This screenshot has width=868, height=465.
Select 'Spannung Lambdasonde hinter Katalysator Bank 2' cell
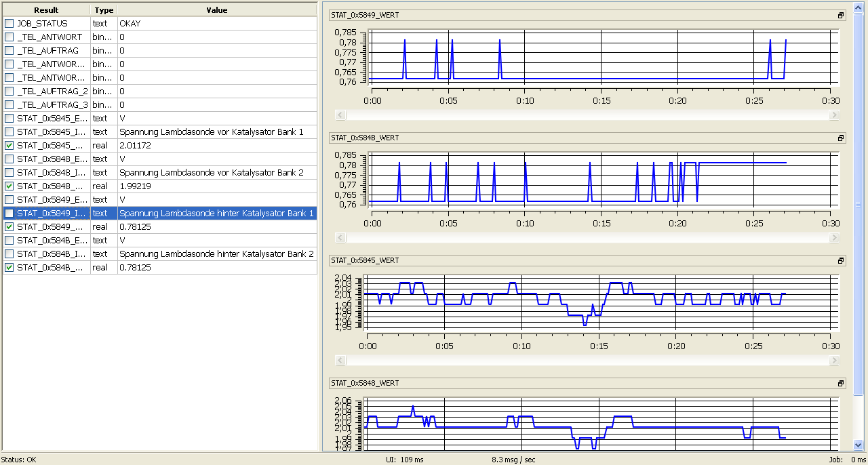coord(216,254)
